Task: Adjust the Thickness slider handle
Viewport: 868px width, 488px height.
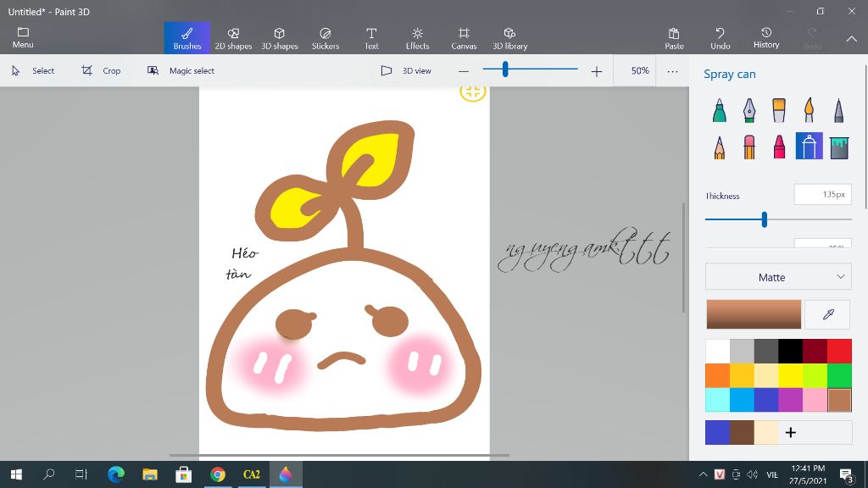Action: click(x=764, y=219)
